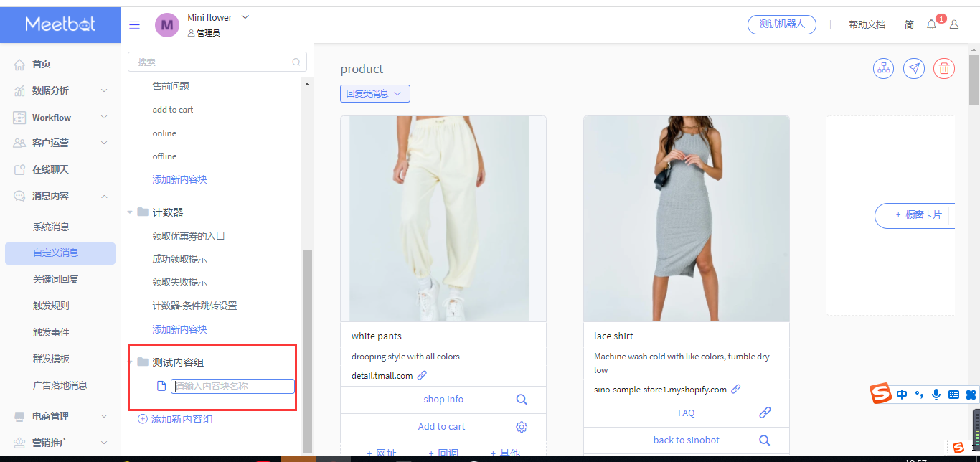Open the 回复类消息 dropdown

point(374,93)
